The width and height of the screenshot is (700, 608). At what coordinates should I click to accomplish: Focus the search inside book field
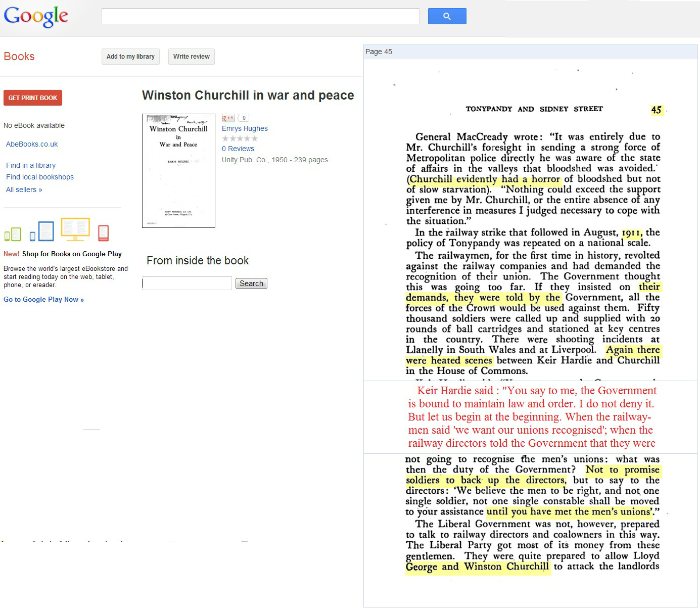coord(187,283)
